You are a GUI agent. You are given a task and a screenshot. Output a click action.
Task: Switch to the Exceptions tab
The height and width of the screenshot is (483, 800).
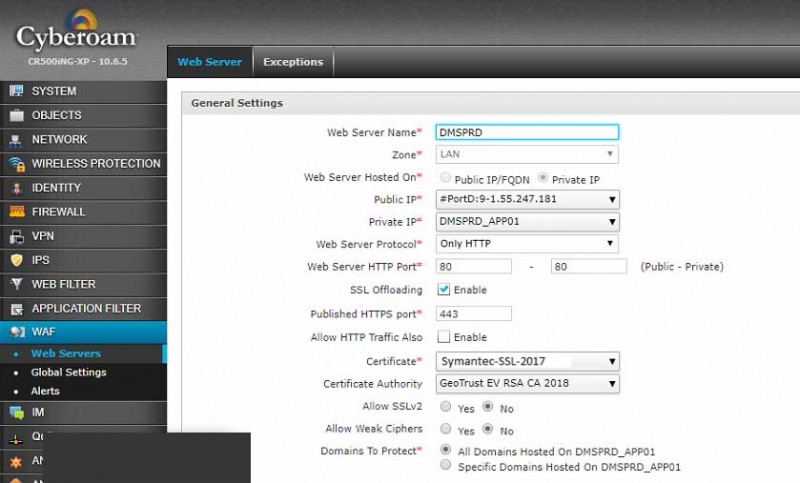pyautogui.click(x=293, y=62)
